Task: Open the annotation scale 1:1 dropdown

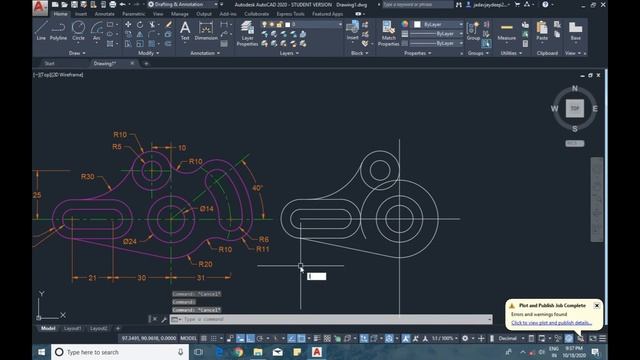Action: point(444,338)
